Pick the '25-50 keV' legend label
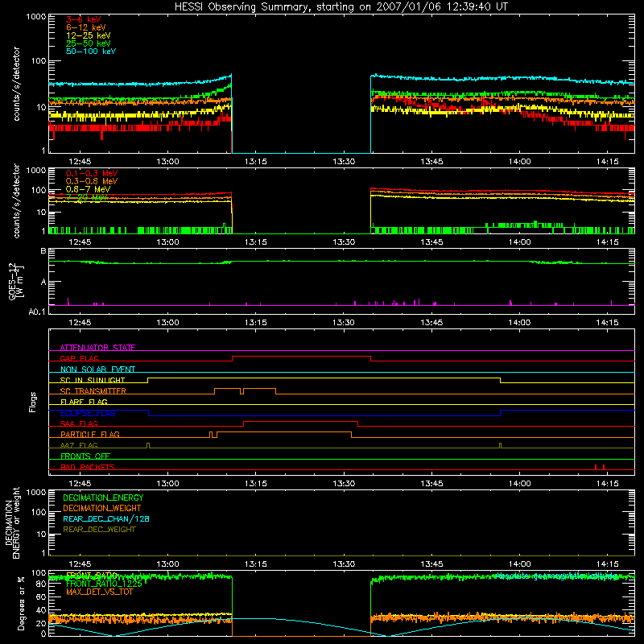644x644 pixels. pos(89,43)
